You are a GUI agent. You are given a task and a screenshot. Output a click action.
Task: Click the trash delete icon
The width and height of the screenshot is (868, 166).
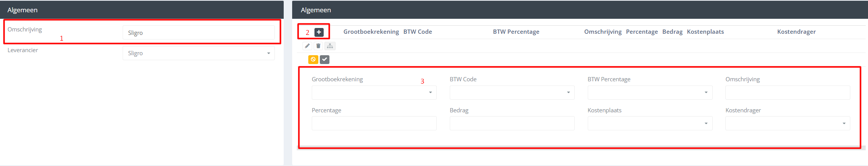point(318,46)
